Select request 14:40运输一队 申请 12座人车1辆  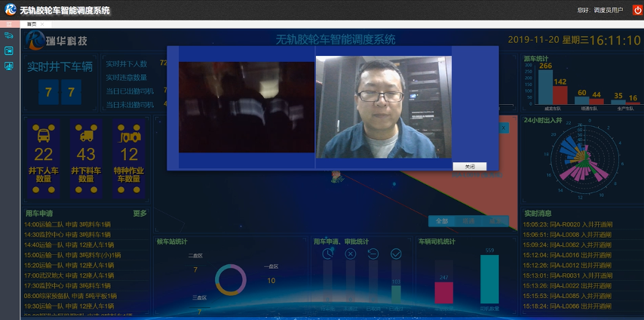point(69,245)
